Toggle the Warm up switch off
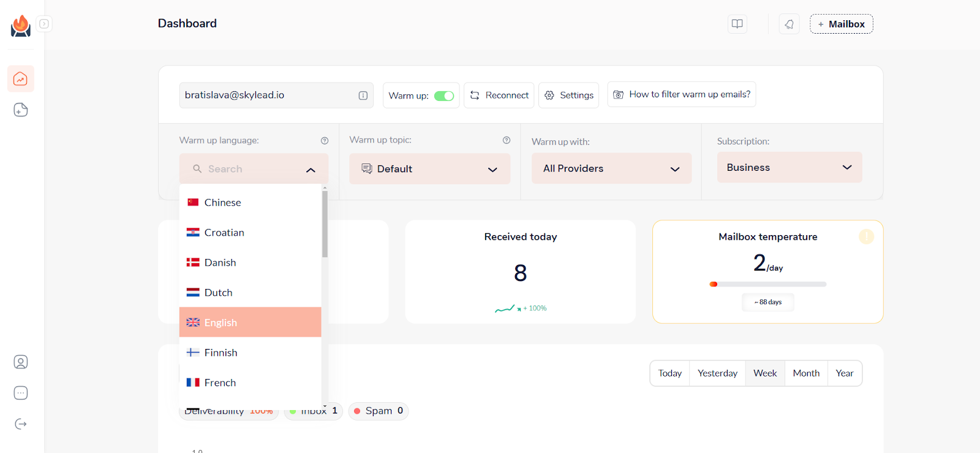 (x=443, y=96)
